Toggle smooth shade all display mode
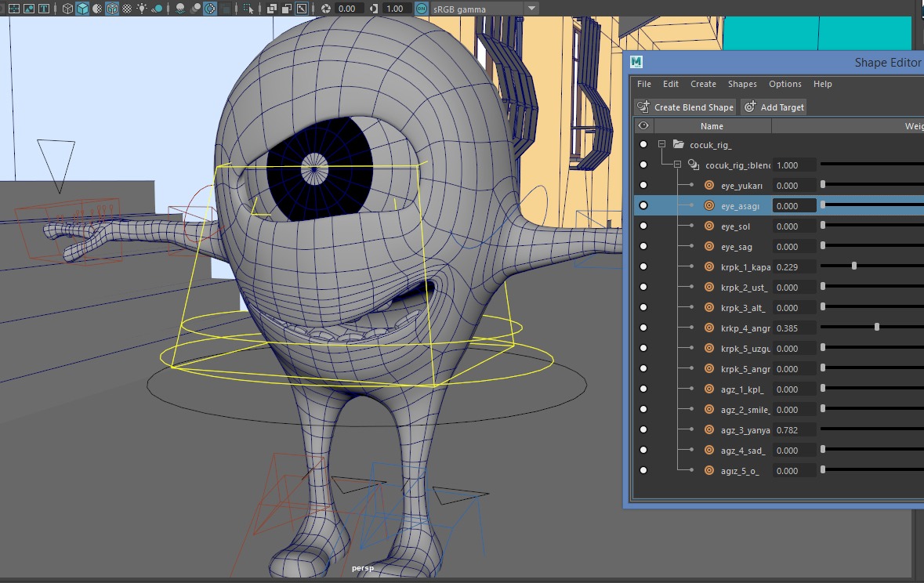 [x=82, y=9]
